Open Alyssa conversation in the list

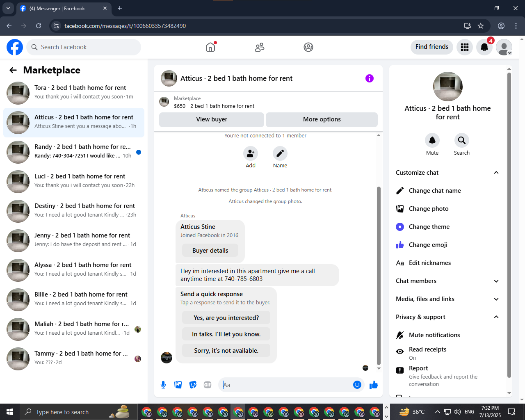click(x=74, y=270)
